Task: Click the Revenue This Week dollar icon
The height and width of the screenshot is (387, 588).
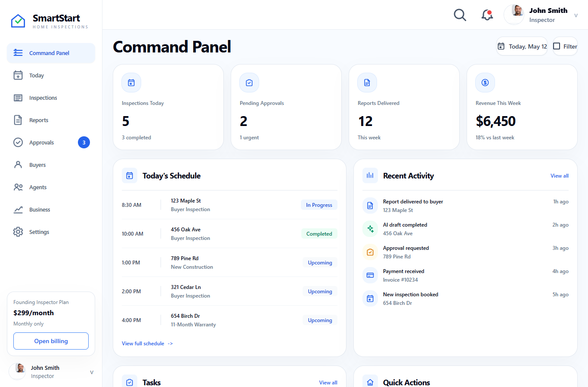Action: tap(485, 83)
